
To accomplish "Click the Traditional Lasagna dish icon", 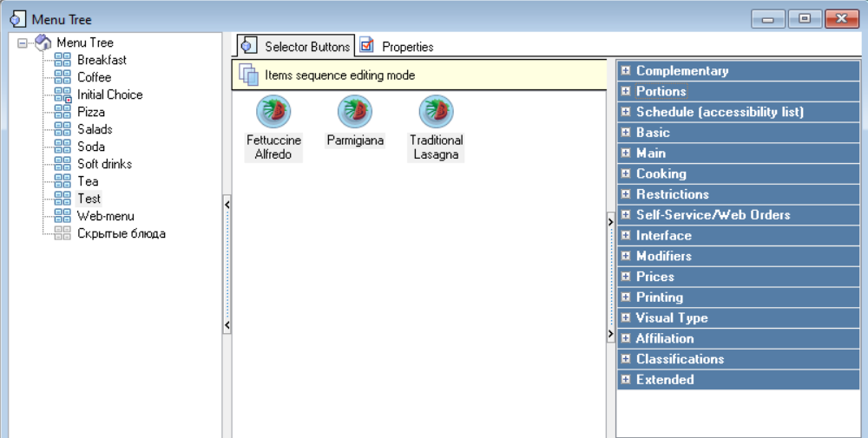I will (x=436, y=112).
